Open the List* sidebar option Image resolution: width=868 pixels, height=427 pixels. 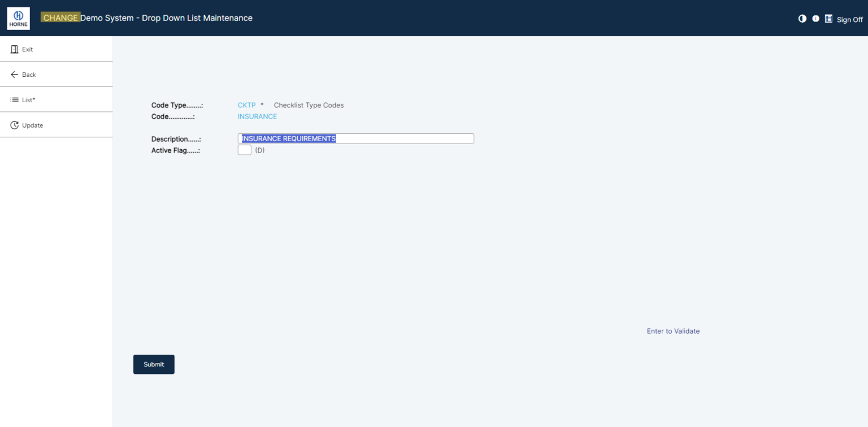(x=28, y=99)
